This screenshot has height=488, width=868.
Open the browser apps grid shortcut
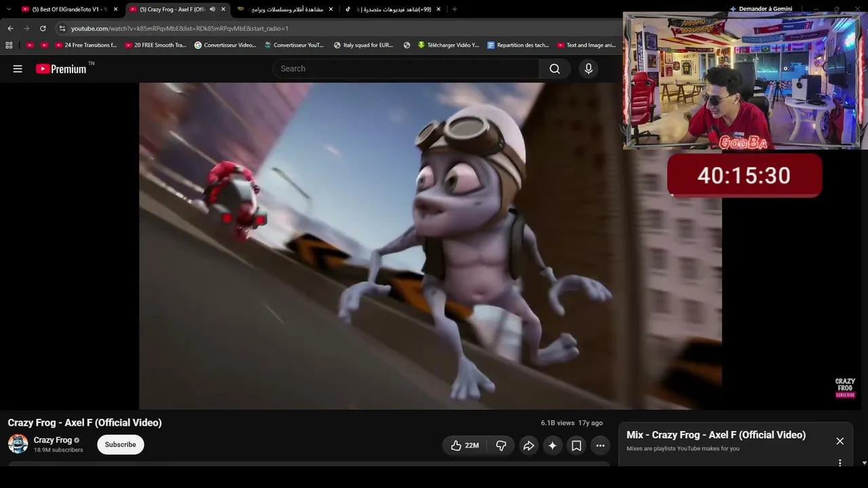(9, 45)
